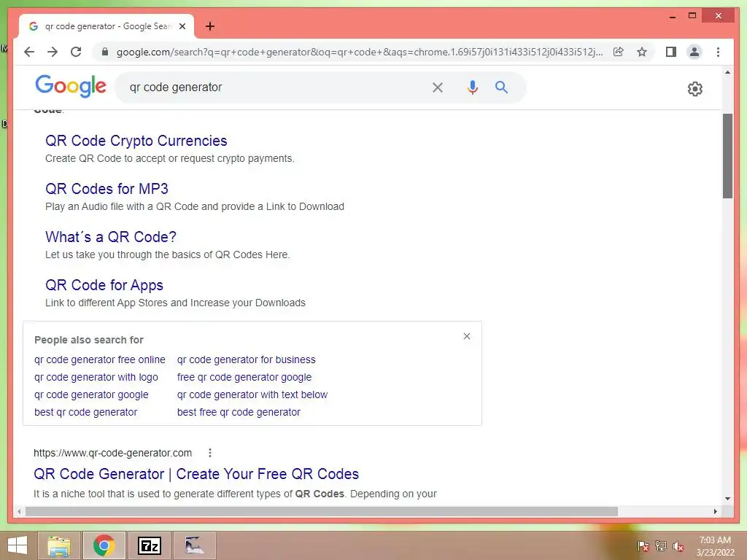This screenshot has height=560, width=747.
Task: Open Action Center flag icon
Action: (x=643, y=546)
